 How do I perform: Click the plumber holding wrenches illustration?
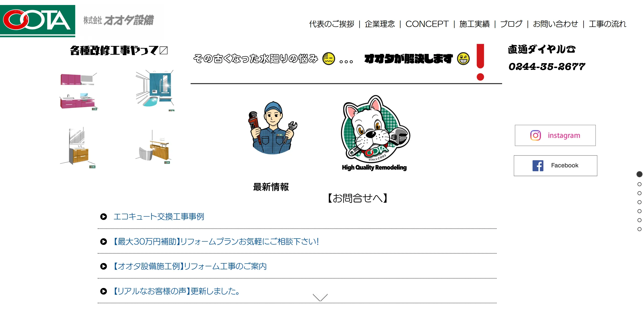pyautogui.click(x=273, y=128)
